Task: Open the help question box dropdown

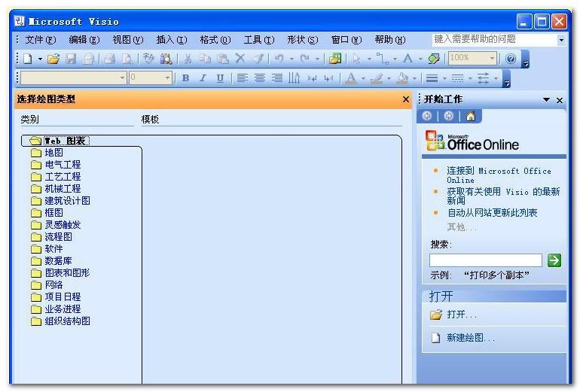Action: pos(561,40)
